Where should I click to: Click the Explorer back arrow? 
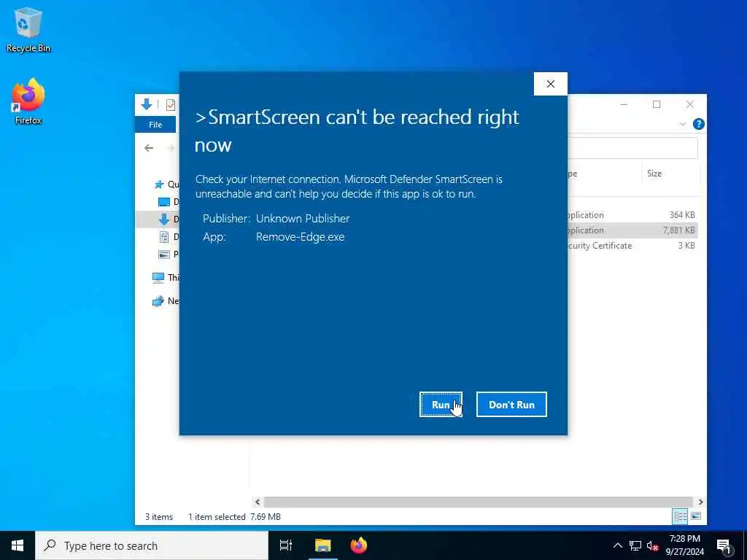pyautogui.click(x=149, y=148)
